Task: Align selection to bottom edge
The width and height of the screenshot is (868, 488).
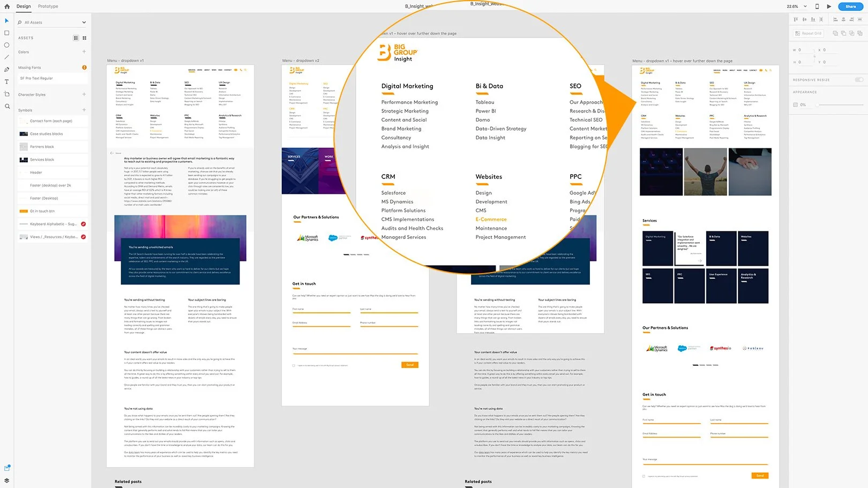Action: pos(813,19)
